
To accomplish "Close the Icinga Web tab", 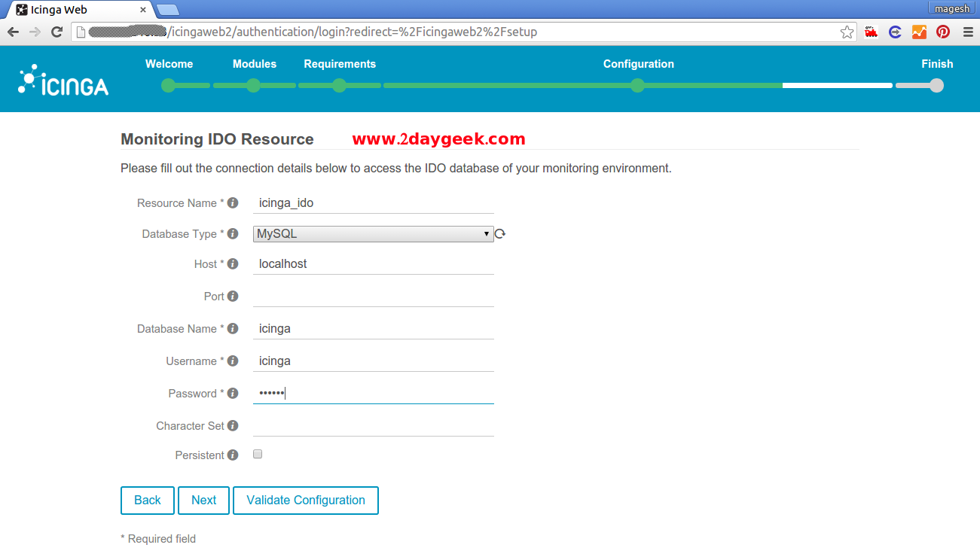I will click(x=143, y=10).
